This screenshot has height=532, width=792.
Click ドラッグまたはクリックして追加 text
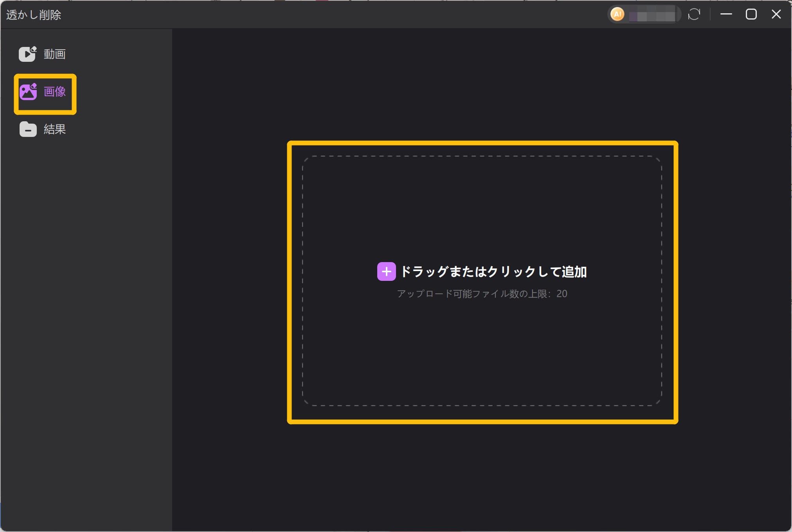pos(493,271)
